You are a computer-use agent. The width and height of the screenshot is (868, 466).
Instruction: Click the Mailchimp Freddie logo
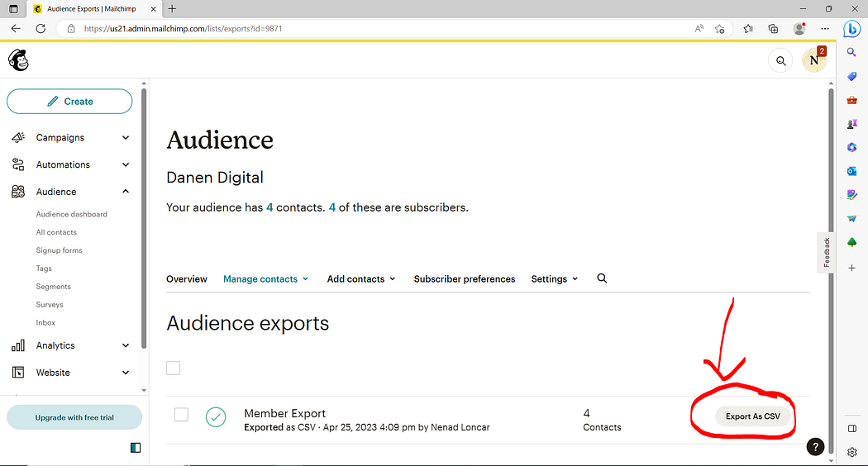[x=18, y=59]
